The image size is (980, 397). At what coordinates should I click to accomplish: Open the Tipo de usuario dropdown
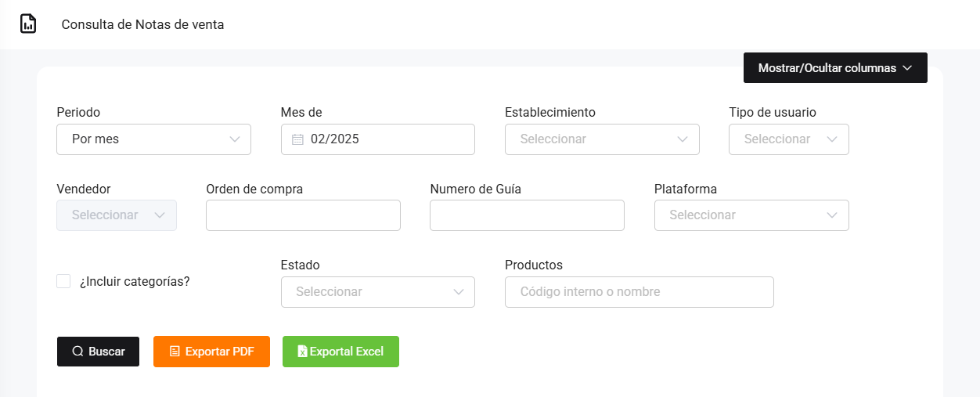point(788,139)
